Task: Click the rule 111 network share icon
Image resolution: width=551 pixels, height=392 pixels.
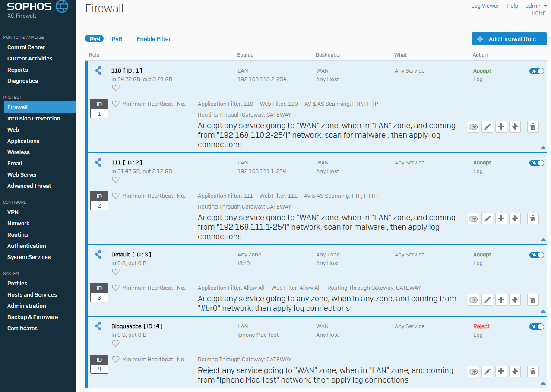Action: (98, 162)
